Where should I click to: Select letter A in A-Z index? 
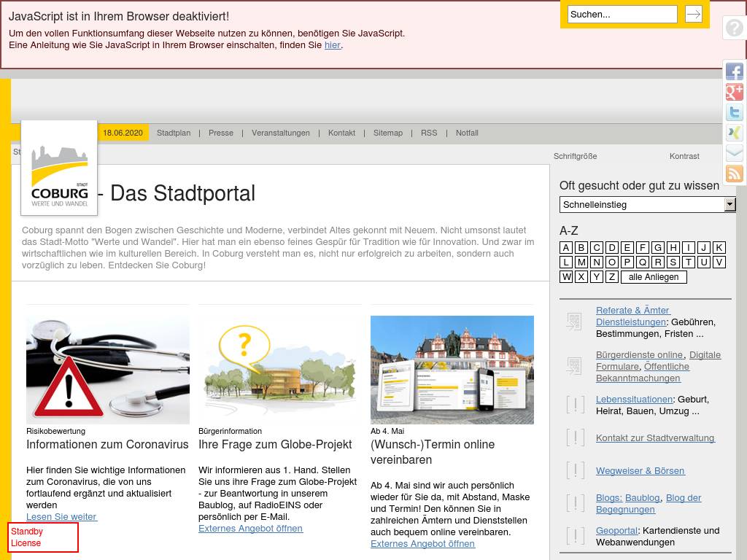pyautogui.click(x=566, y=247)
